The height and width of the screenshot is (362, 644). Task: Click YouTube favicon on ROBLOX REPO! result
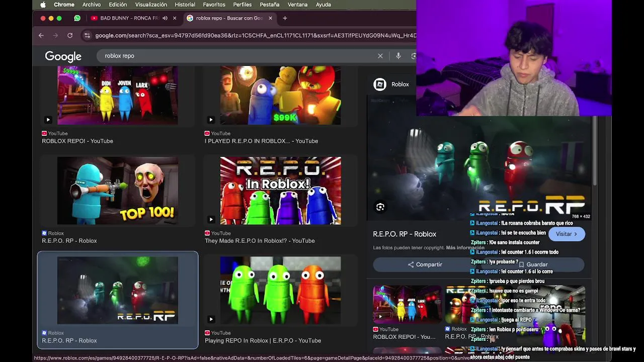[44, 134]
